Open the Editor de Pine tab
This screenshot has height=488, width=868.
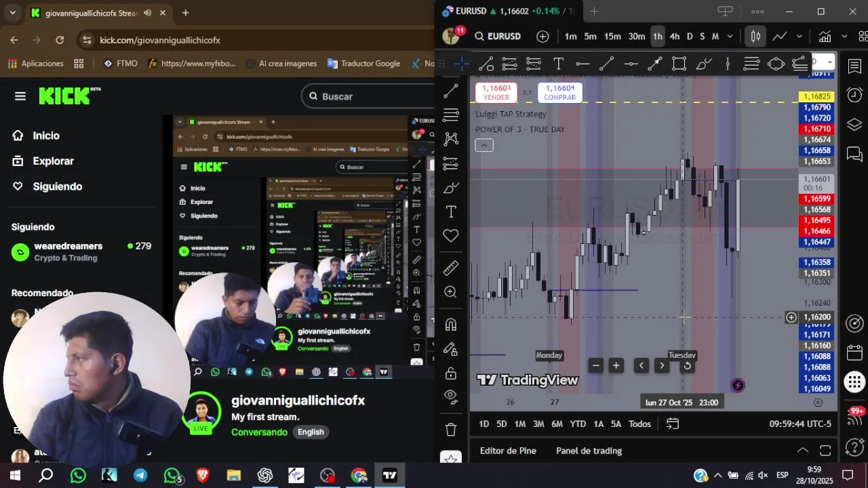click(x=508, y=451)
